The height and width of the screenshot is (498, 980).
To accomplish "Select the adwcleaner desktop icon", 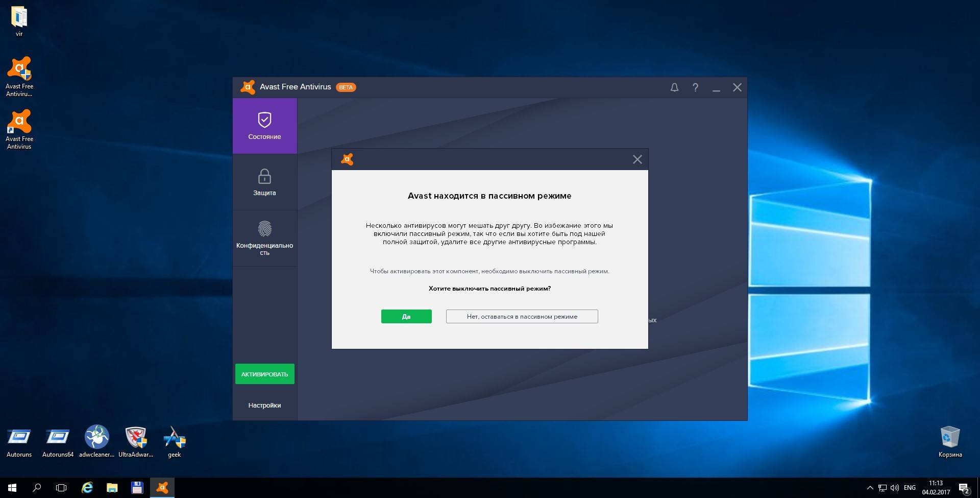I will (96, 442).
